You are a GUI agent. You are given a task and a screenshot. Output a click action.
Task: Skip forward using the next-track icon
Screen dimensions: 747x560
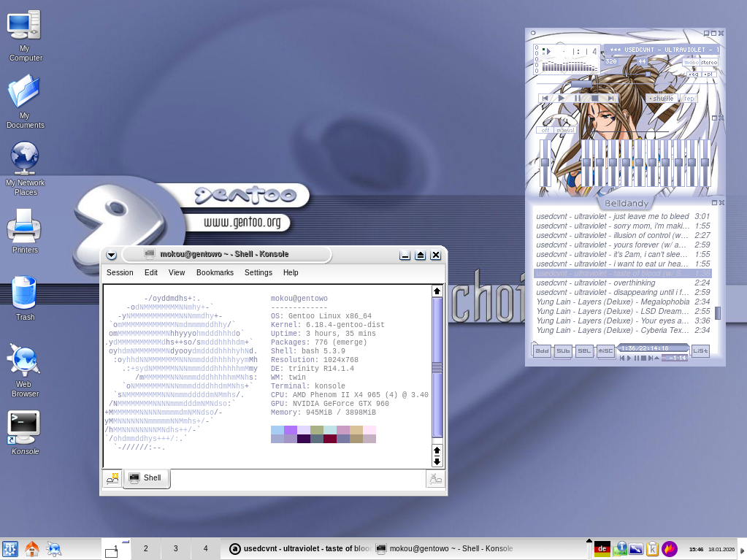(610, 98)
